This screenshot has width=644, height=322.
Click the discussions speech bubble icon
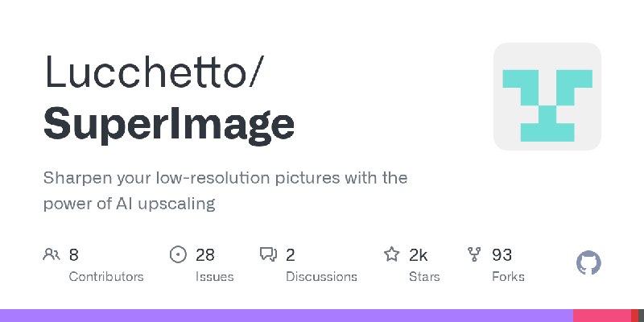[268, 255]
